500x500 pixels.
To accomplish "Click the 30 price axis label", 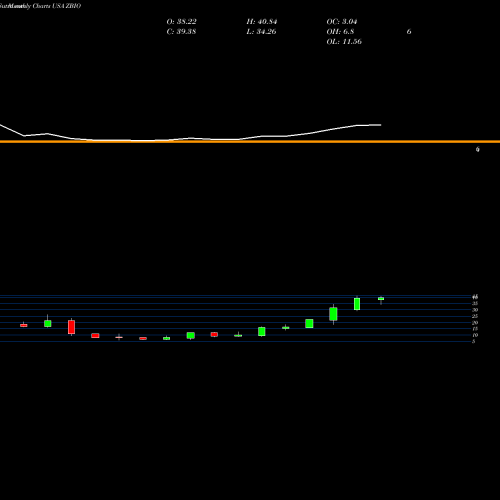I will (x=475, y=310).
